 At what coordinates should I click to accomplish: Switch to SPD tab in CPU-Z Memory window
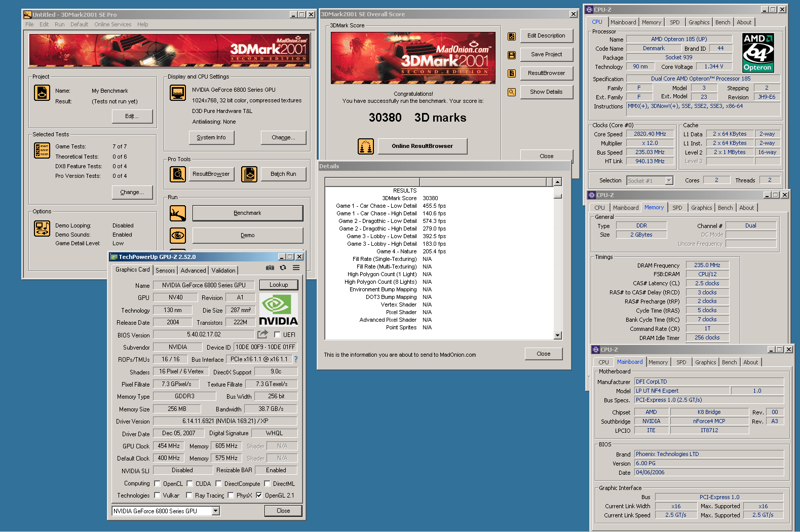(677, 208)
